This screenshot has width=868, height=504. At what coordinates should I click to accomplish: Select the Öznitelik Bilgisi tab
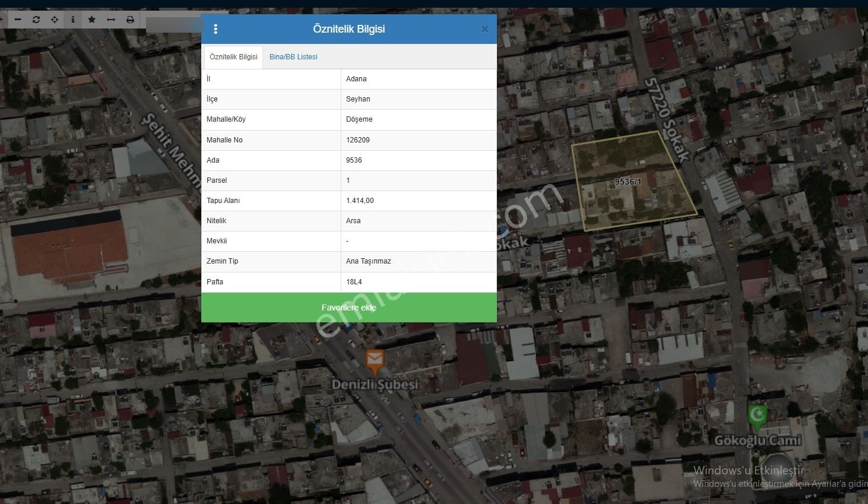coord(233,57)
